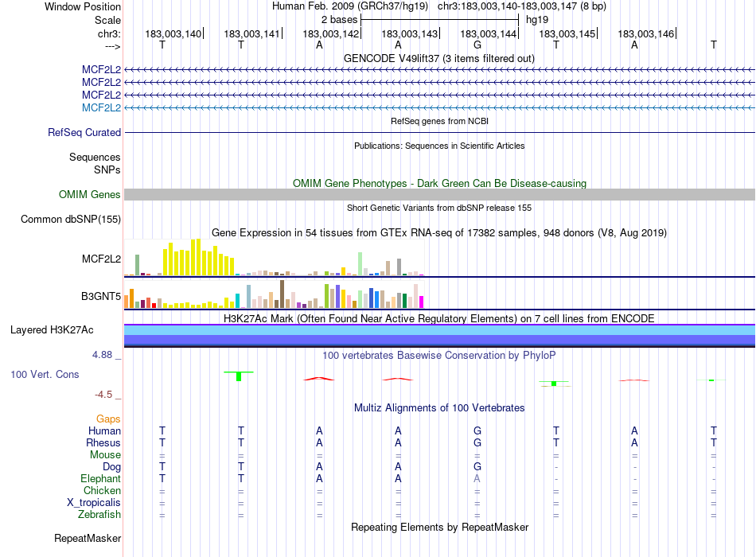The width and height of the screenshot is (756, 557).
Task: Click the 2 bases scale bar label
Action: (340, 20)
